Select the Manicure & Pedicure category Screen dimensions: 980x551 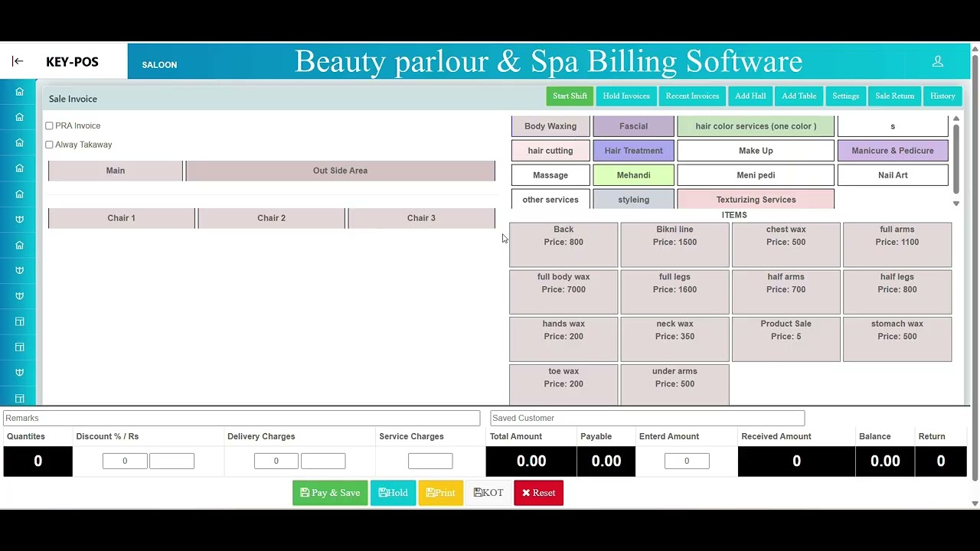point(893,151)
